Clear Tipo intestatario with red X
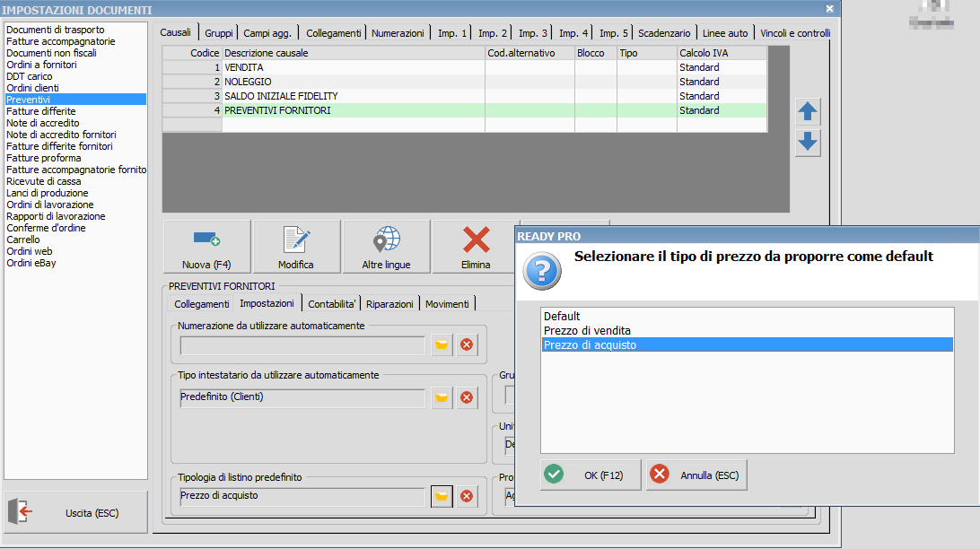Image resolution: width=980 pixels, height=549 pixels. click(x=467, y=398)
